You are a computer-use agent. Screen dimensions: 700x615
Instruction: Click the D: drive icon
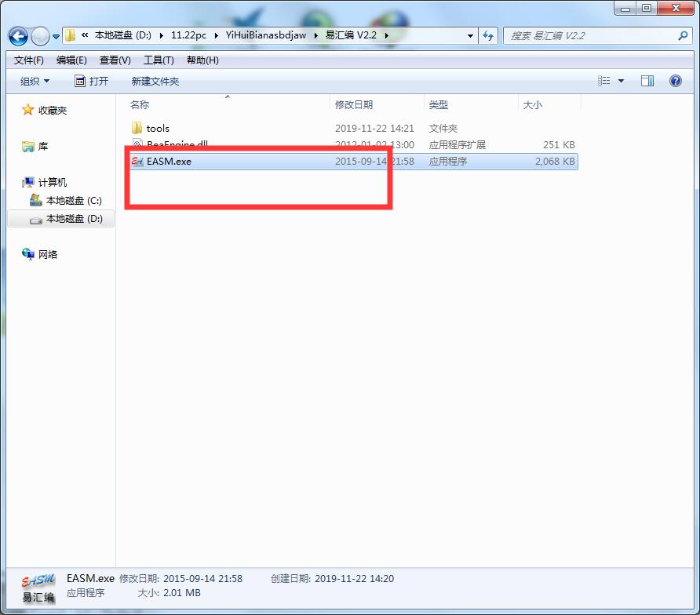(36, 220)
